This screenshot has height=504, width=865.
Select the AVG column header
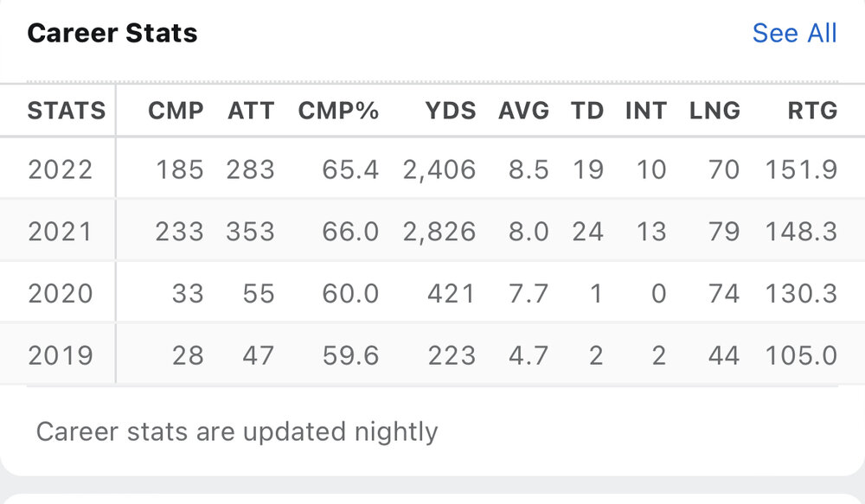[523, 111]
